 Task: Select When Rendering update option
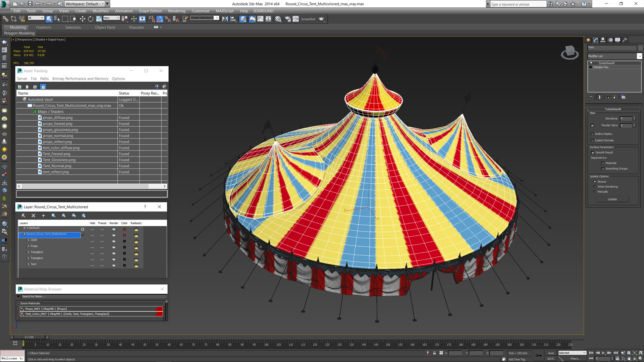click(595, 187)
